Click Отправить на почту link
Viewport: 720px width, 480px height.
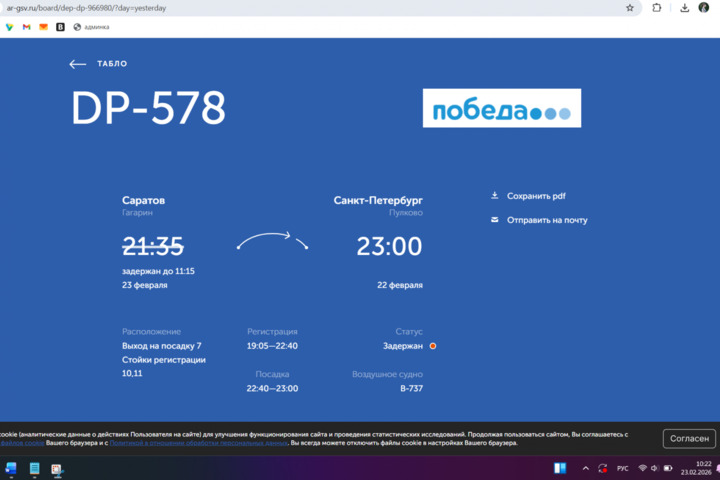tap(547, 220)
